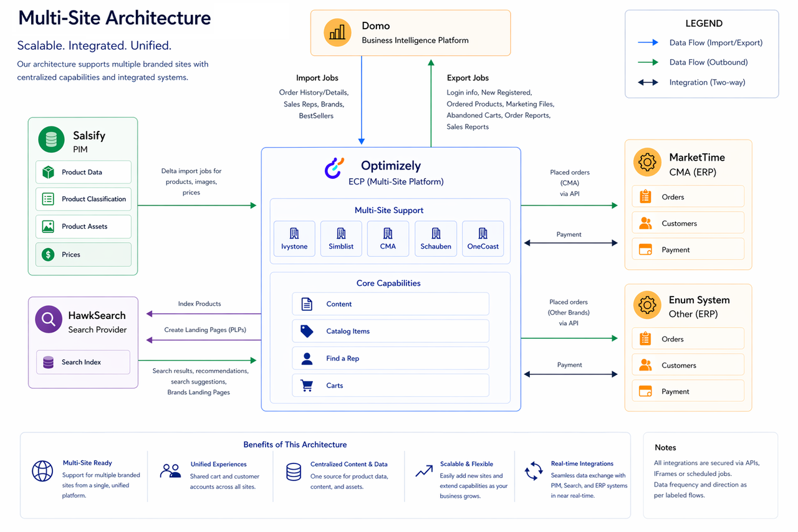Click the 'Benefits of This Architecture' heading
Image resolution: width=798 pixels, height=532 pixels.
pyautogui.click(x=295, y=445)
